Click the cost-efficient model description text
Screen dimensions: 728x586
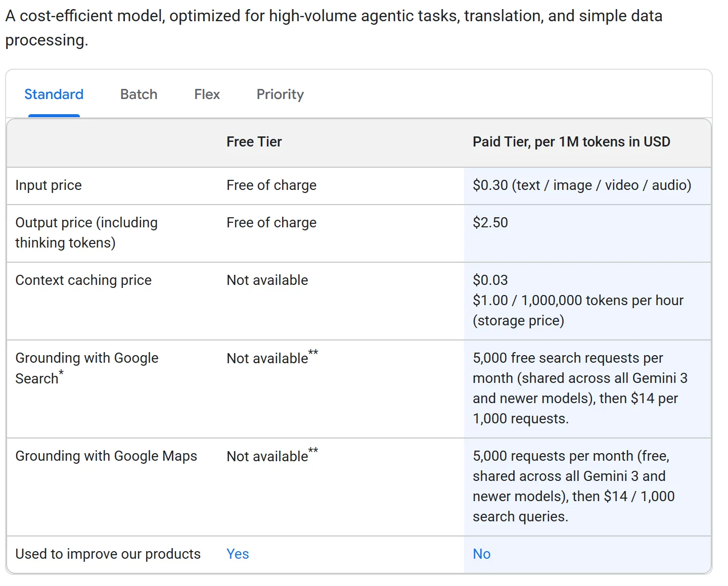coord(334,28)
